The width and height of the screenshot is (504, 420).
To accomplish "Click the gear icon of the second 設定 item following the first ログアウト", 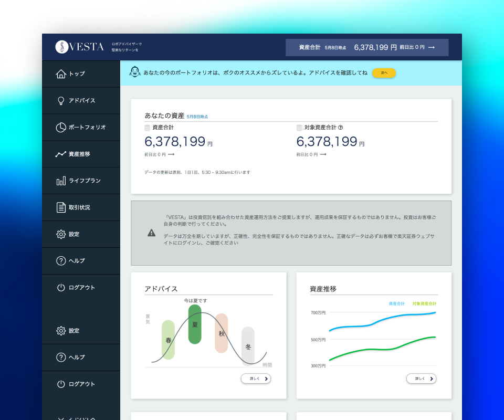I will pos(61,331).
